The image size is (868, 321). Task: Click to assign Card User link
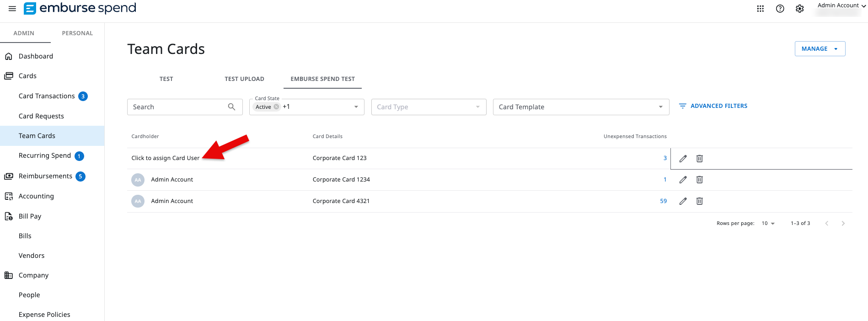pyautogui.click(x=165, y=158)
